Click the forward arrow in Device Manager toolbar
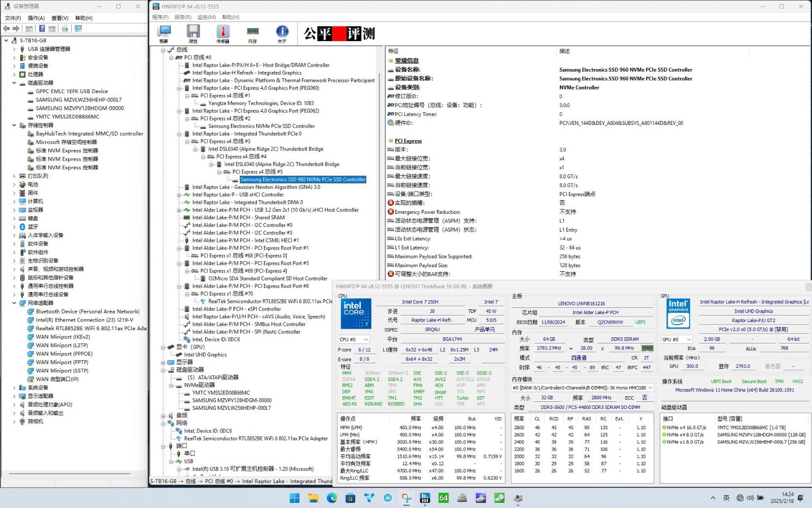Image resolution: width=812 pixels, height=508 pixels. 16,29
